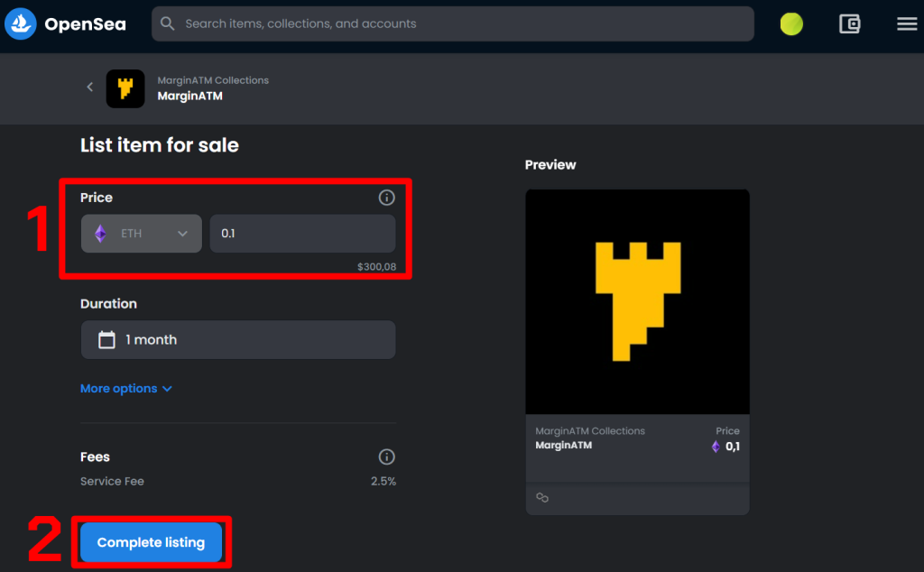
Task: Click the Fees label
Action: point(95,457)
